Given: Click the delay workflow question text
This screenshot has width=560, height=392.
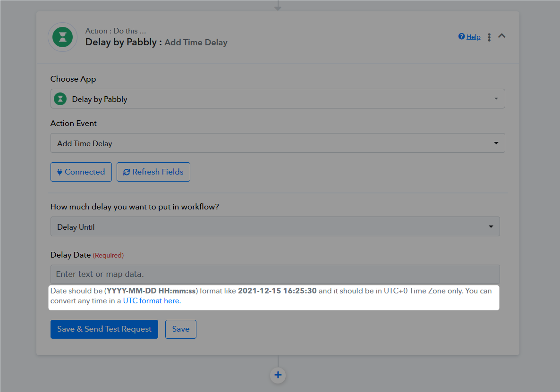Looking at the screenshot, I should pos(135,207).
